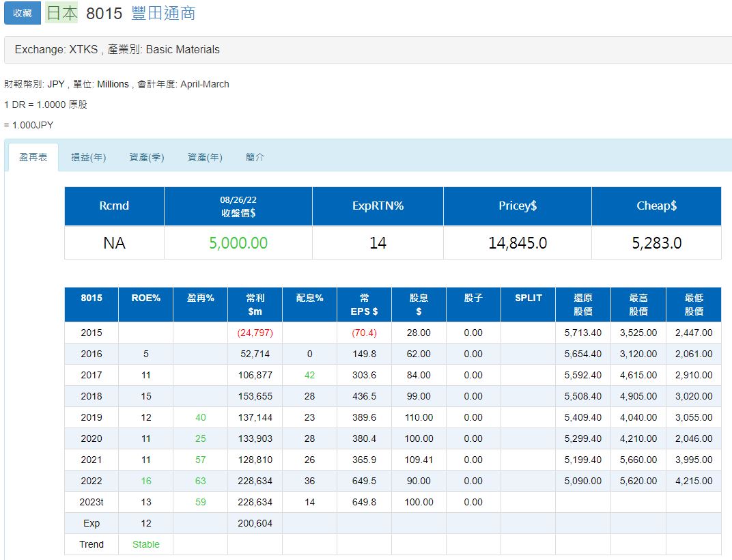Select the 5,283.0 Cheap value
The image size is (732, 560).
click(656, 243)
